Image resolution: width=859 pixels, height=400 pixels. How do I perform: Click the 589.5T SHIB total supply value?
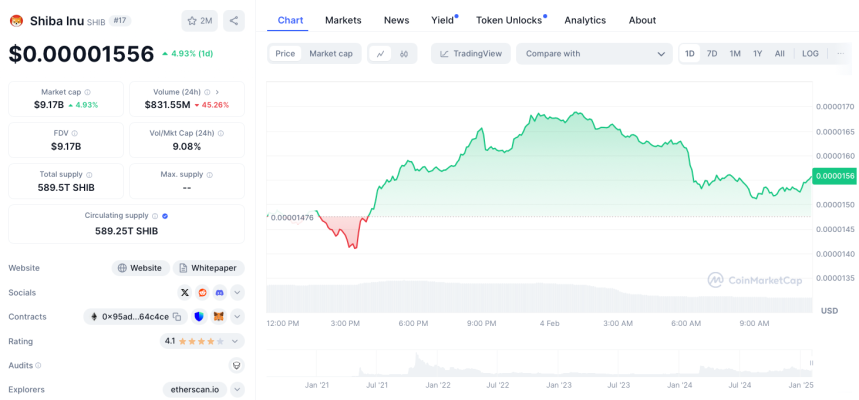click(66, 187)
